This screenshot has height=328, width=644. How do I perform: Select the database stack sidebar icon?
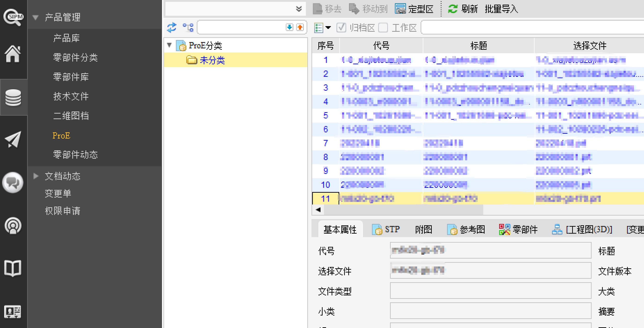(13, 97)
